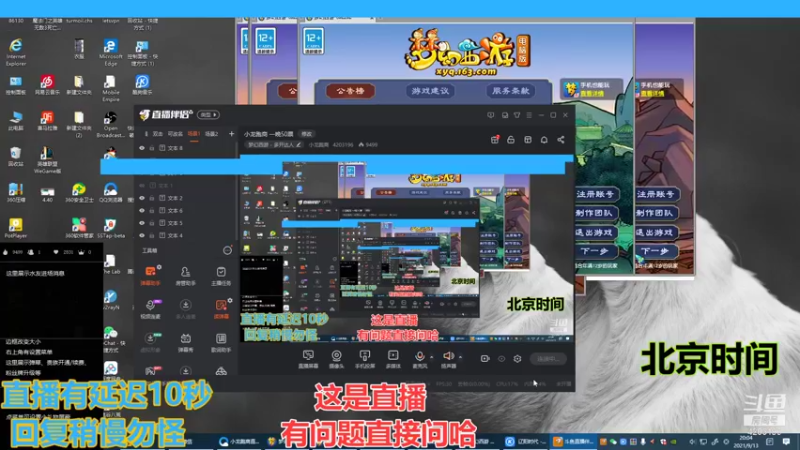Open the 视频连麦 tool
800x450 pixels.
[x=151, y=308]
